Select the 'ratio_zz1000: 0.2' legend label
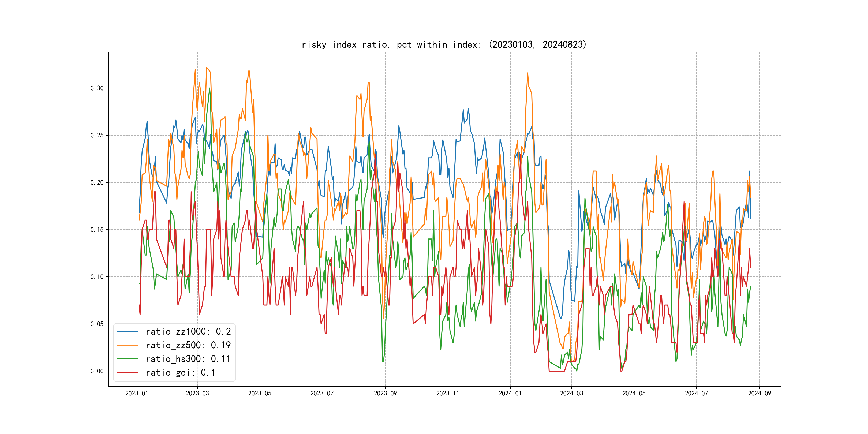 pyautogui.click(x=188, y=332)
